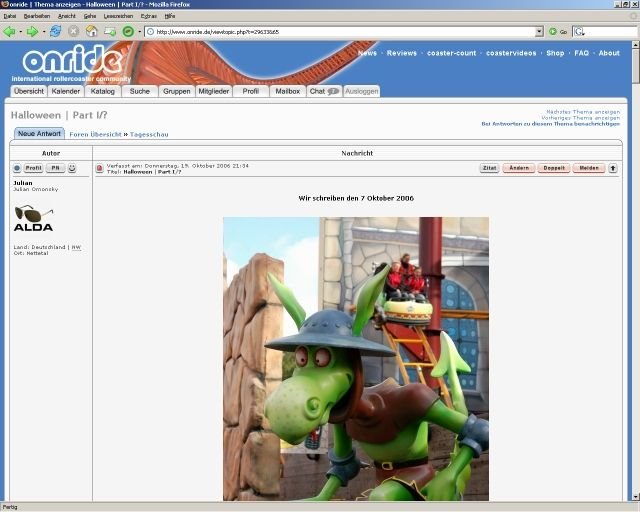Click the post icon before 'Verfasst am'
The width and height of the screenshot is (640, 512).
pyautogui.click(x=99, y=168)
